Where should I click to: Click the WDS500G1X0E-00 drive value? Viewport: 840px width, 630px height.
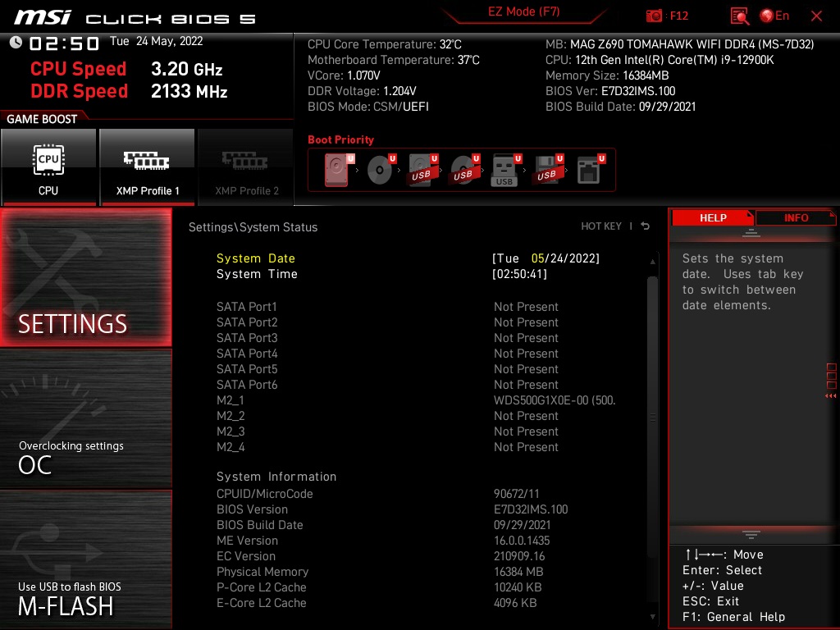pos(555,399)
